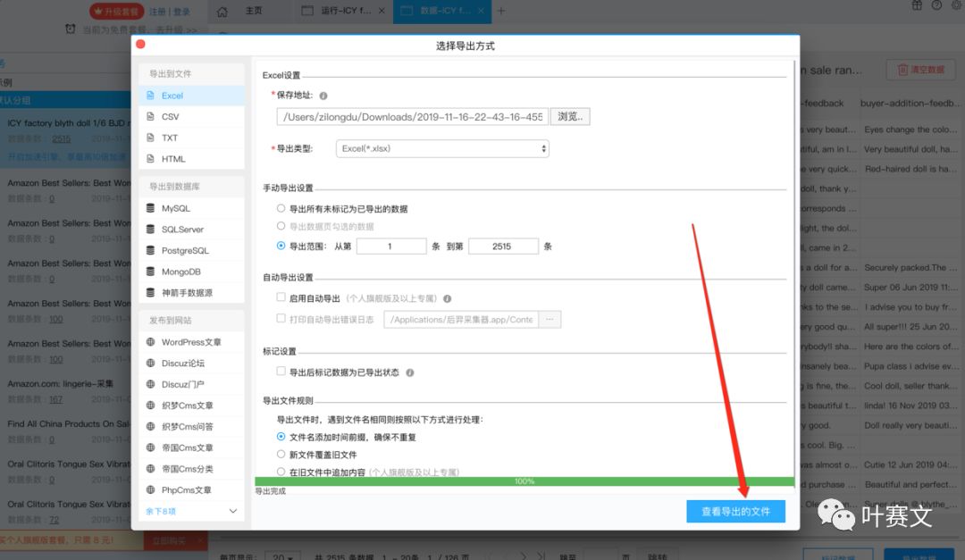Check 导出后标记数据为已导出状态 option
Image resolution: width=965 pixels, height=560 pixels.
[281, 372]
